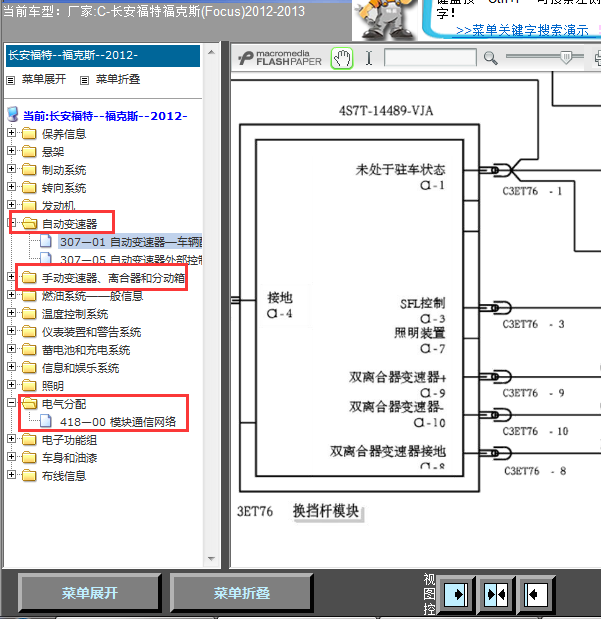Expand the 温度控制系统 tree node
This screenshot has width=601, height=619.
coord(11,313)
